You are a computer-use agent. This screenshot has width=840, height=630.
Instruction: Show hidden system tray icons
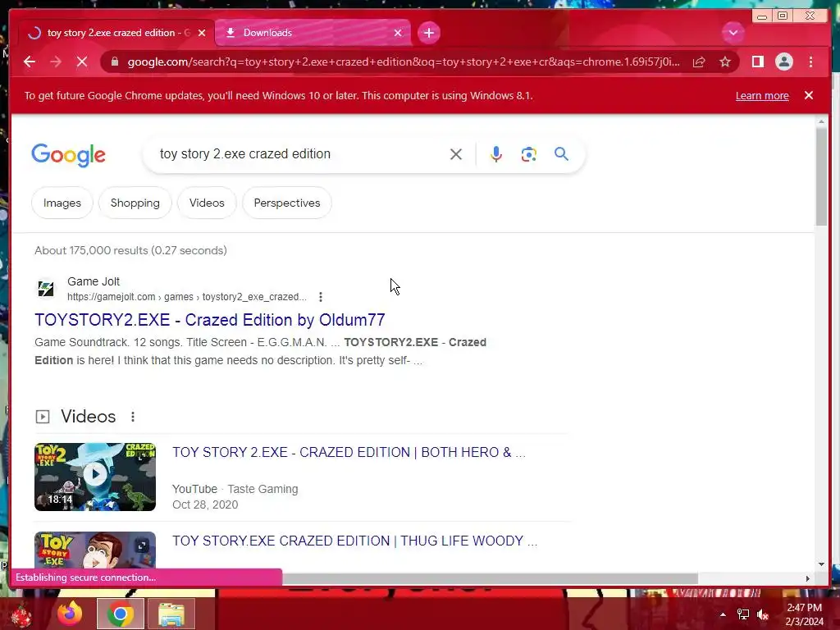(x=723, y=614)
